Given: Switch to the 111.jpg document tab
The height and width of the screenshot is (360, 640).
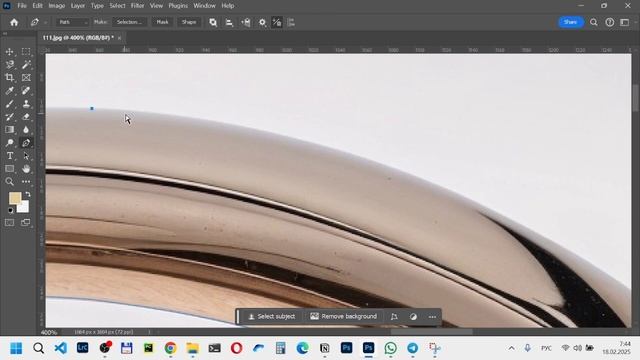Looking at the screenshot, I should tap(78, 38).
